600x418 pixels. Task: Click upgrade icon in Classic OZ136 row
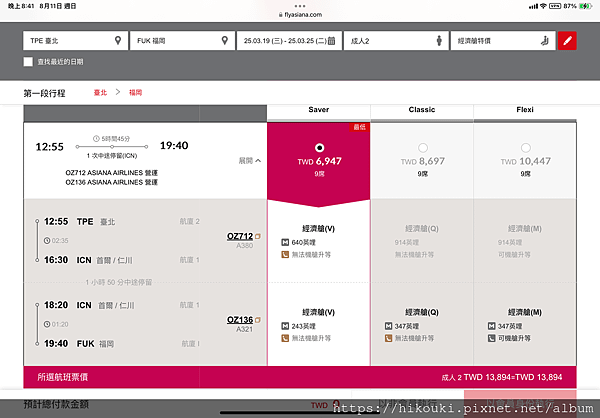click(x=388, y=338)
